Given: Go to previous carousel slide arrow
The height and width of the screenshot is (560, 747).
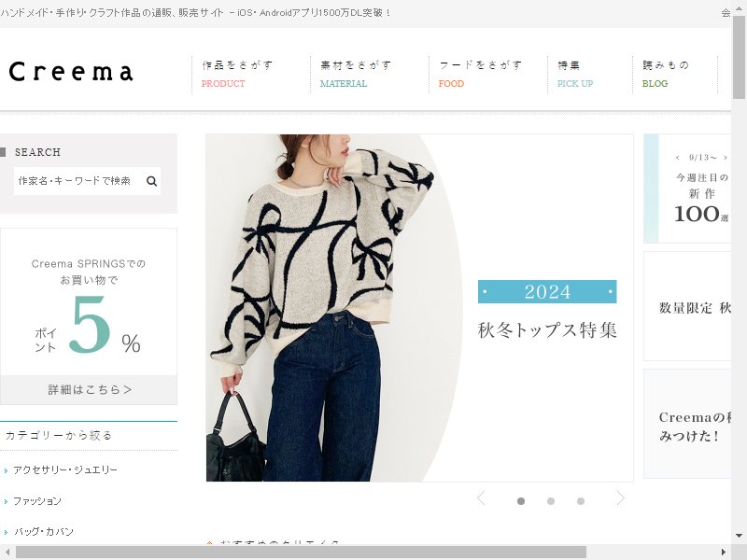Looking at the screenshot, I should click(x=481, y=498).
